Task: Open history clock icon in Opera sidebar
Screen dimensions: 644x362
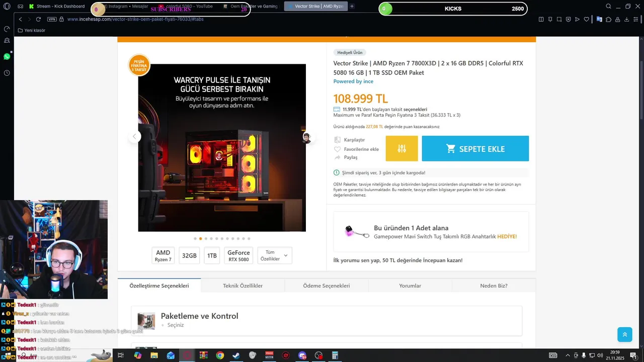Action: tap(7, 73)
